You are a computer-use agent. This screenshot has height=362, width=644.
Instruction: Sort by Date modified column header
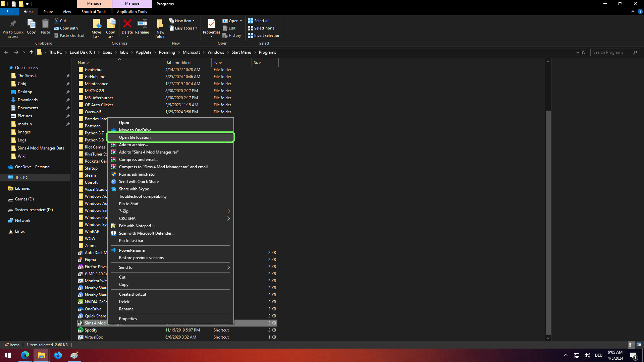click(x=187, y=63)
